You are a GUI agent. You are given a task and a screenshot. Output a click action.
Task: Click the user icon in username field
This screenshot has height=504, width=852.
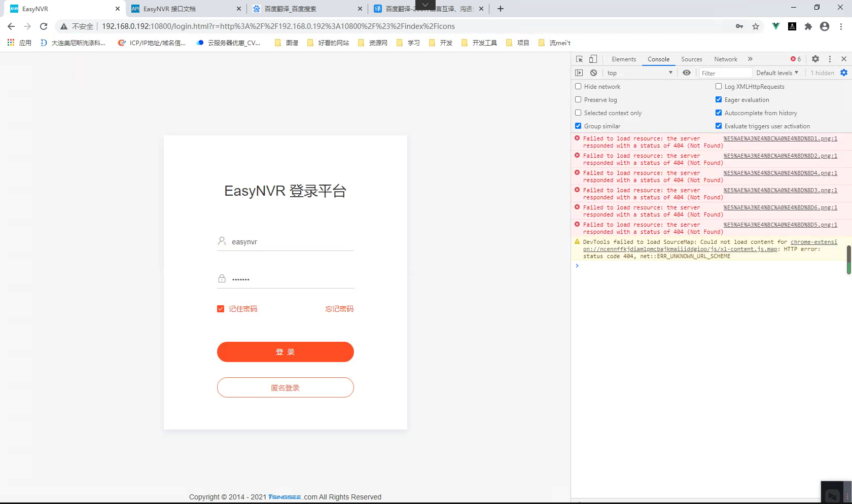[222, 241]
